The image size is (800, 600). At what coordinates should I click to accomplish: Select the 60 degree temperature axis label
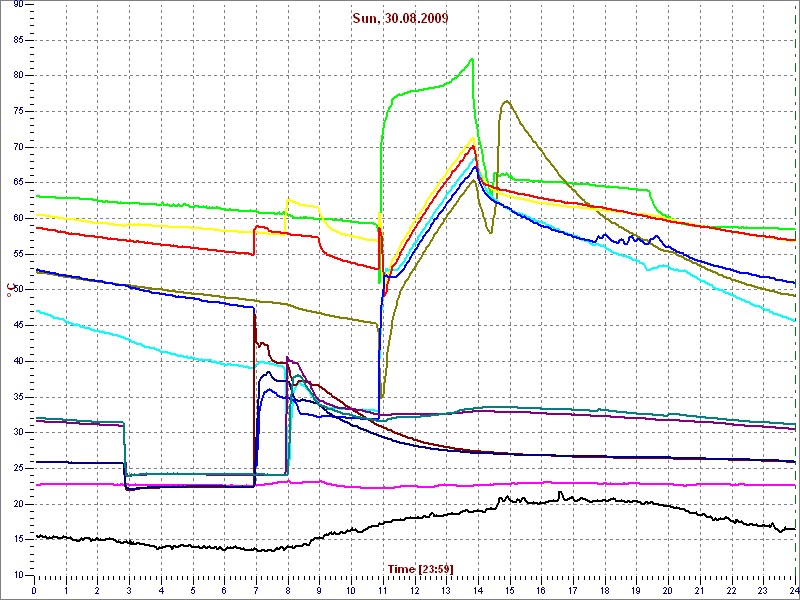pyautogui.click(x=18, y=218)
